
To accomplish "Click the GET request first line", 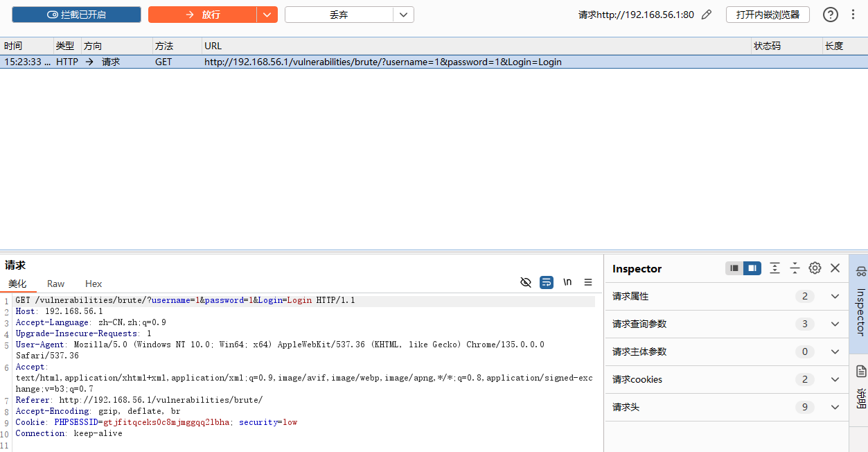I will click(x=185, y=300).
